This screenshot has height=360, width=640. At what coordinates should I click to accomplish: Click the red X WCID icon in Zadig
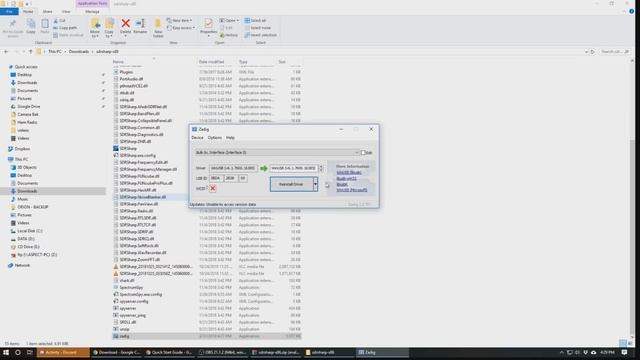tap(213, 188)
